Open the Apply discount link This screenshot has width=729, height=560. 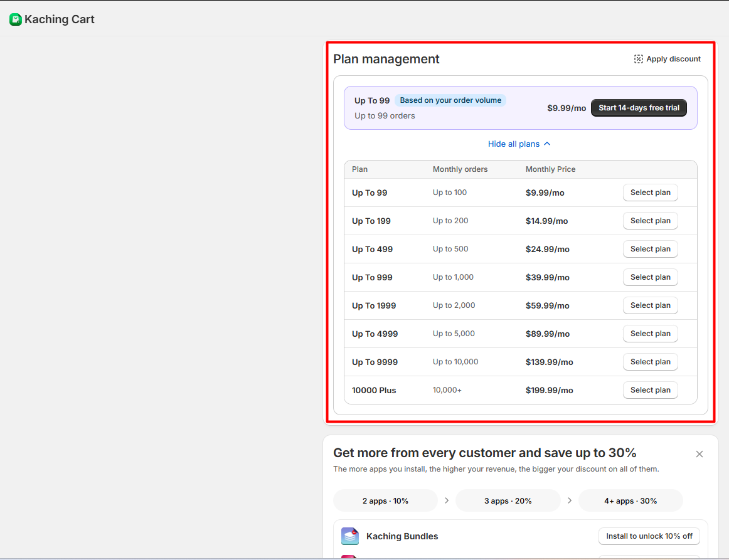(x=667, y=59)
